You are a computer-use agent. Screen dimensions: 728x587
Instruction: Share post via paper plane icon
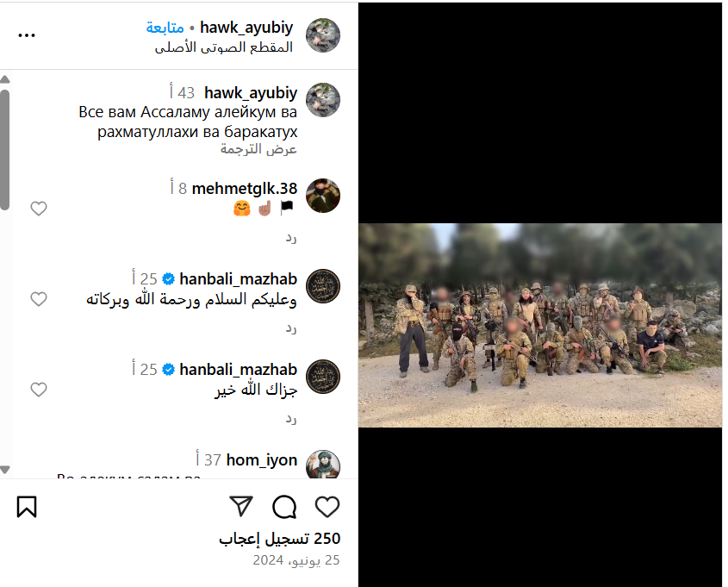tap(241, 506)
